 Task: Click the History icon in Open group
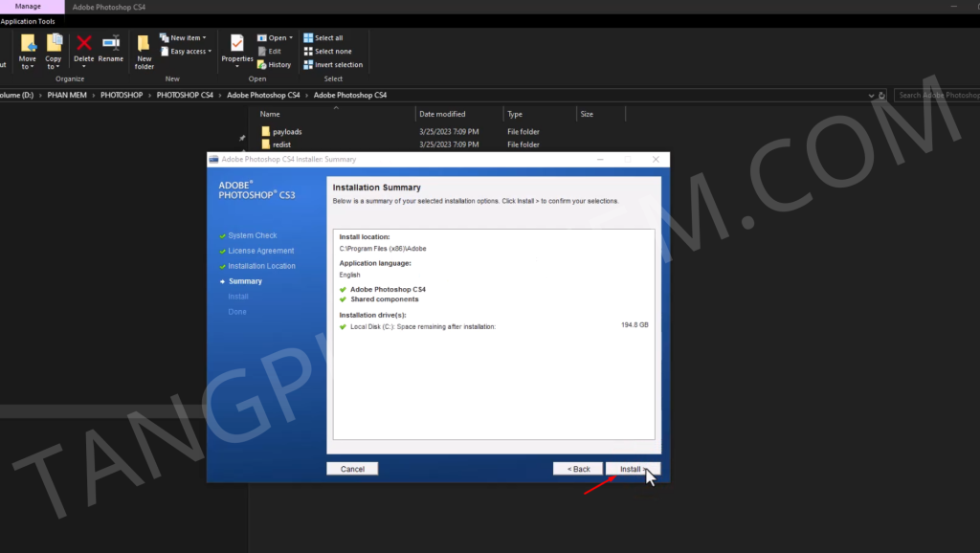point(274,65)
